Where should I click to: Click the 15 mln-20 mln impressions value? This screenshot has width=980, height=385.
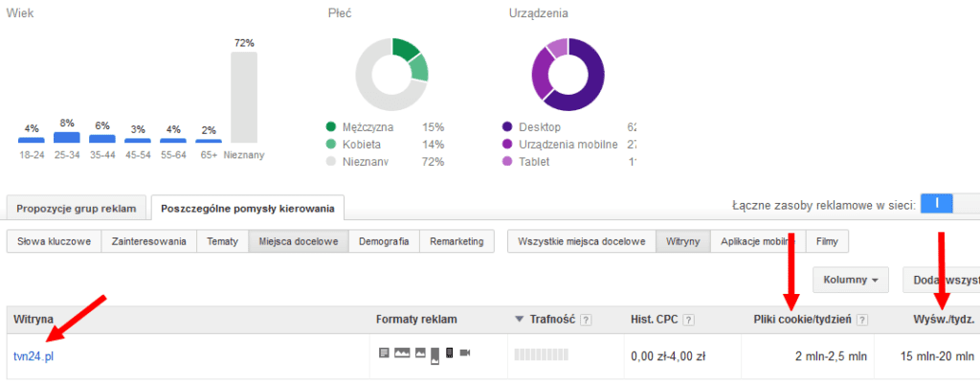coord(938,357)
